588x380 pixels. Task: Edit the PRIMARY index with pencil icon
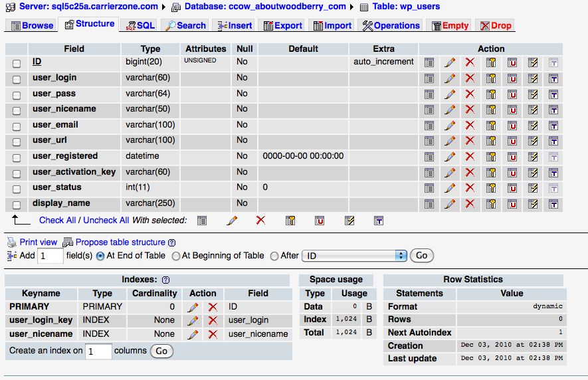(x=193, y=307)
